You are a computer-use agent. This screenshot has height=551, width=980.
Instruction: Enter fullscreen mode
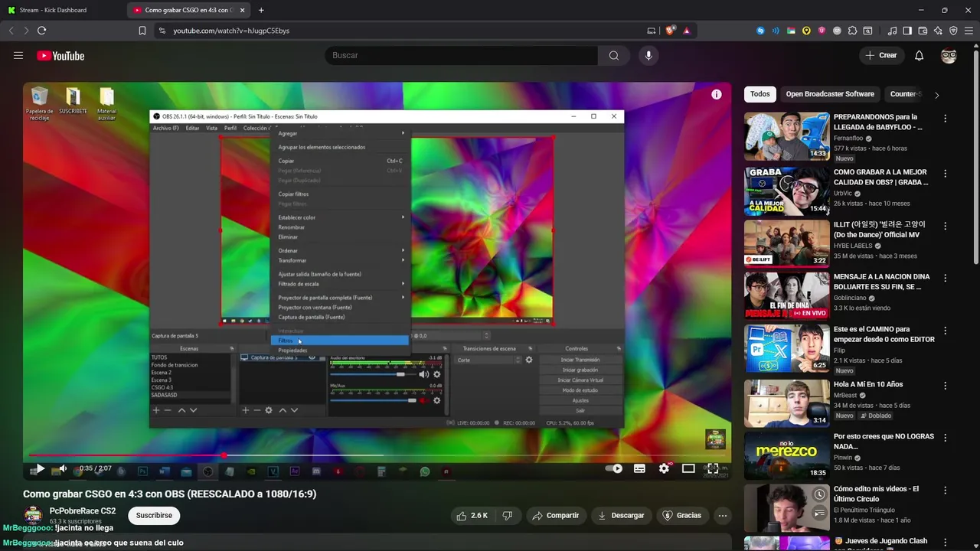[x=713, y=468]
